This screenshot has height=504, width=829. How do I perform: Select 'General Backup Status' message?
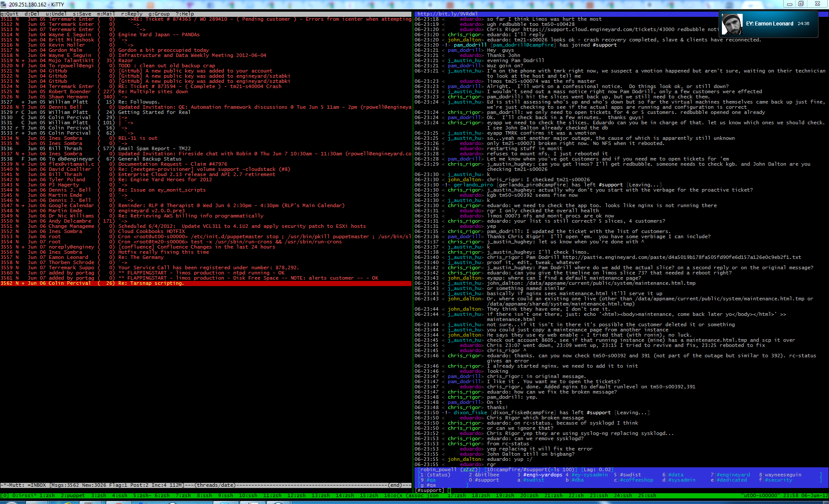tap(206, 159)
